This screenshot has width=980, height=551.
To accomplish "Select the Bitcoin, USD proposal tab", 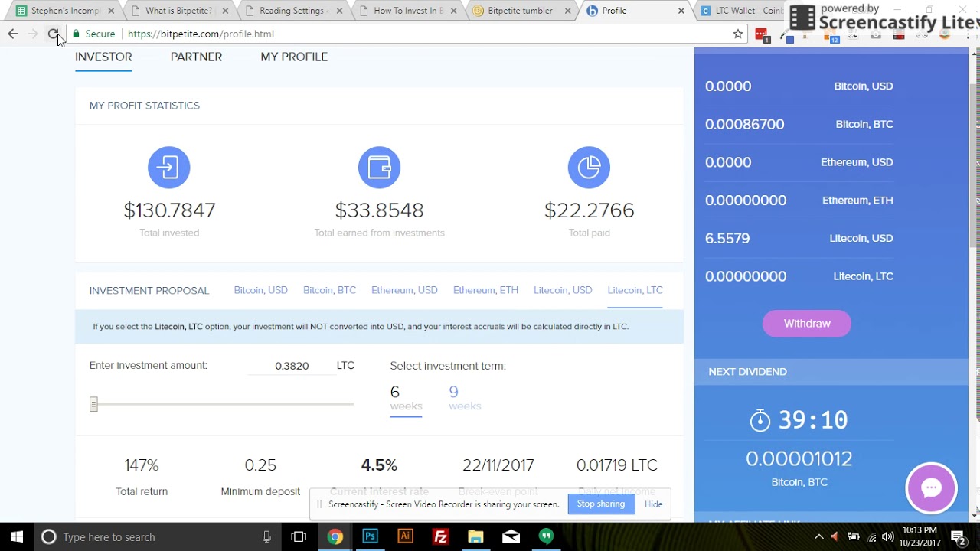I will coord(261,290).
